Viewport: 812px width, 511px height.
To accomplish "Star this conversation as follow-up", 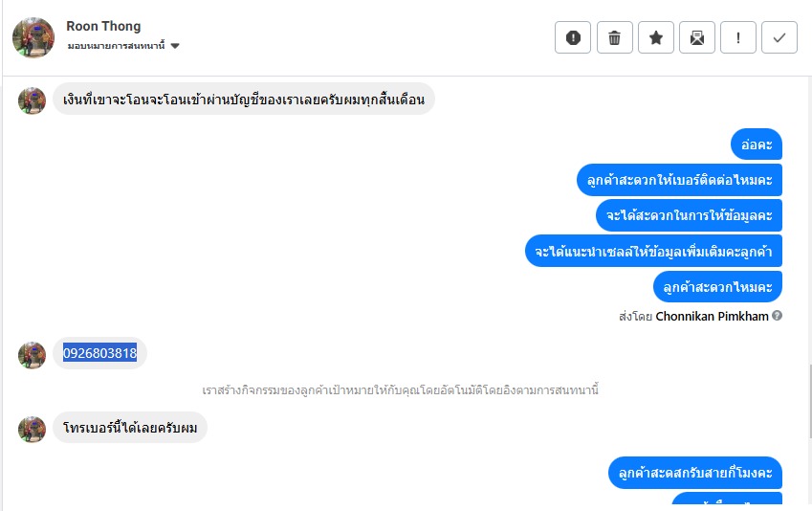I will 656,37.
